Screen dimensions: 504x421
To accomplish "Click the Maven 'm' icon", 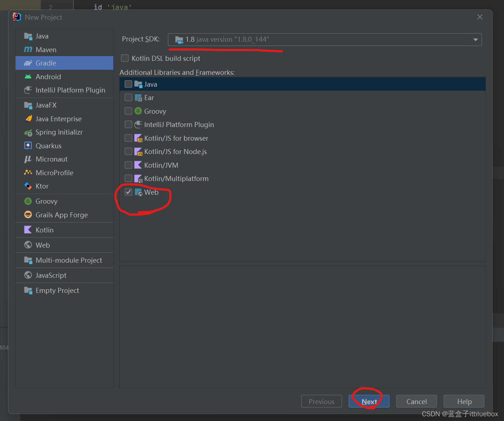I will pyautogui.click(x=28, y=49).
